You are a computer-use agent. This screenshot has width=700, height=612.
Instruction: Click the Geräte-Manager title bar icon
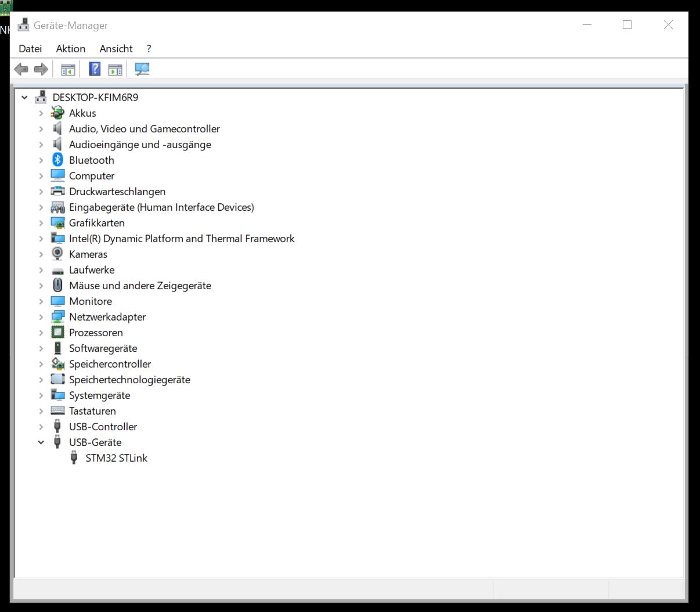pos(23,25)
